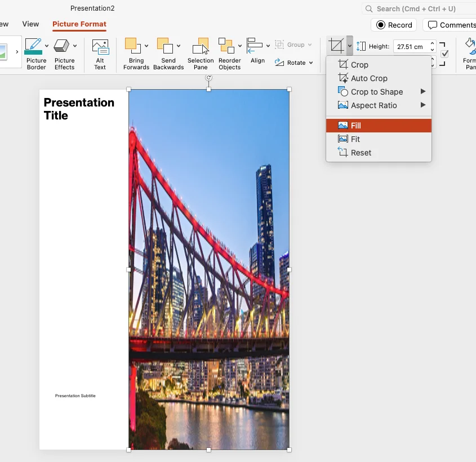The height and width of the screenshot is (462, 476).
Task: Click the picture rotation handle
Action: pos(208,77)
